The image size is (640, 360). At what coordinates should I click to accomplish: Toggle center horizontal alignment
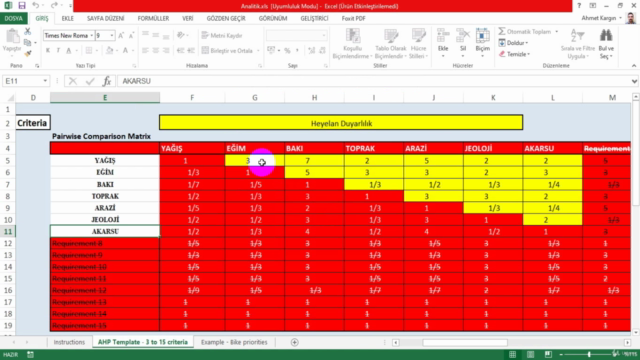(156, 51)
